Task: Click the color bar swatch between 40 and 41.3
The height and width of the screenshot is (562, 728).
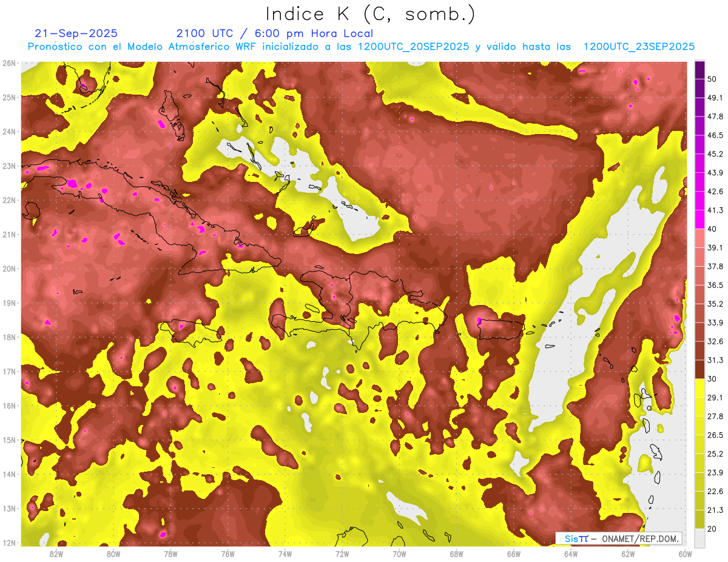Action: pyautogui.click(x=699, y=219)
